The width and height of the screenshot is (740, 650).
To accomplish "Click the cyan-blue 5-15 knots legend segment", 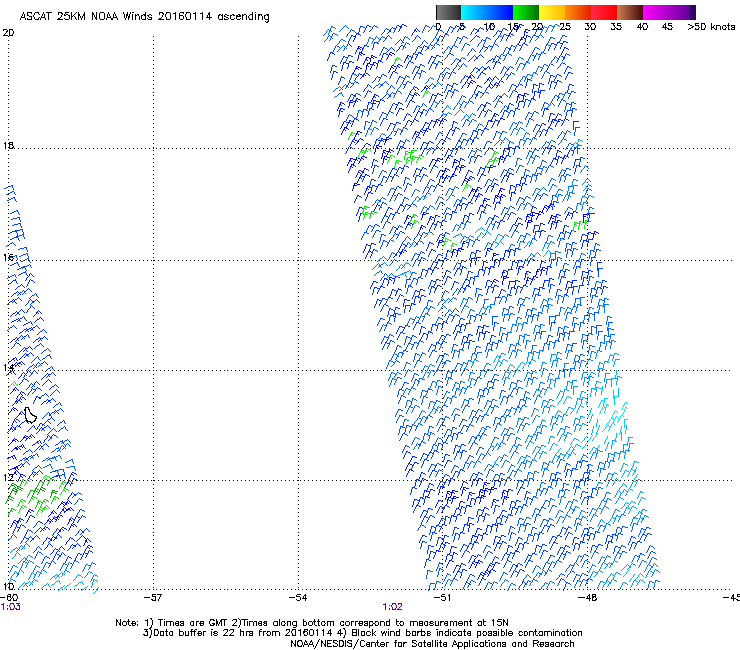I will point(487,12).
